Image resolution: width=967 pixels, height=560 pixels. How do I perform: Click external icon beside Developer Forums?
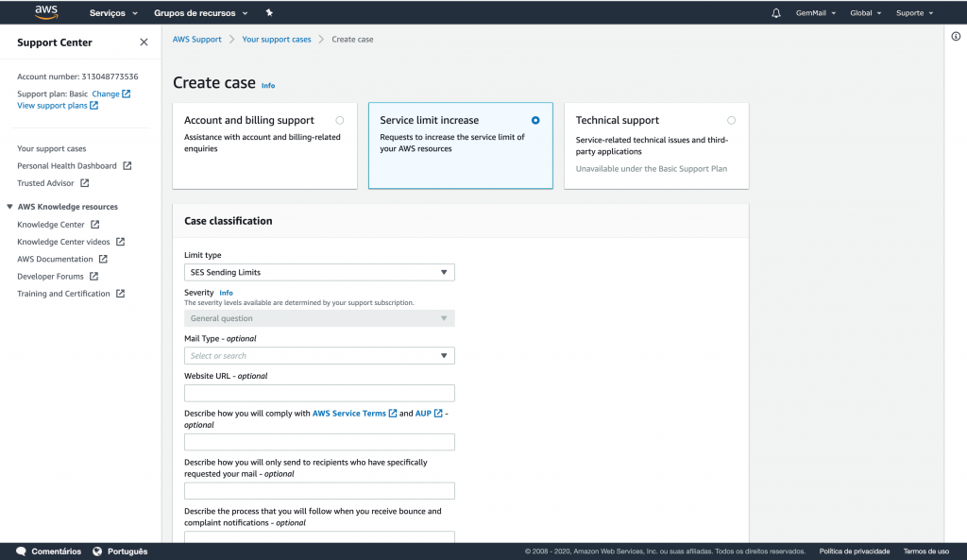coord(93,277)
